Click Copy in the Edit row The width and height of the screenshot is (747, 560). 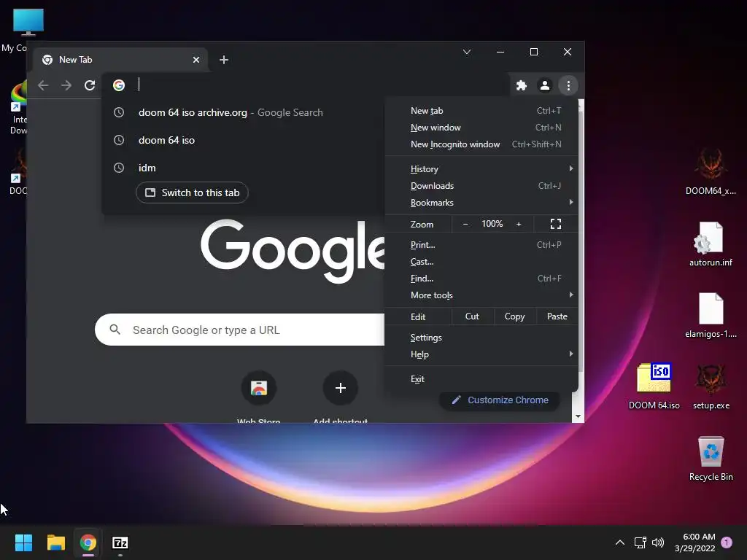click(x=514, y=316)
